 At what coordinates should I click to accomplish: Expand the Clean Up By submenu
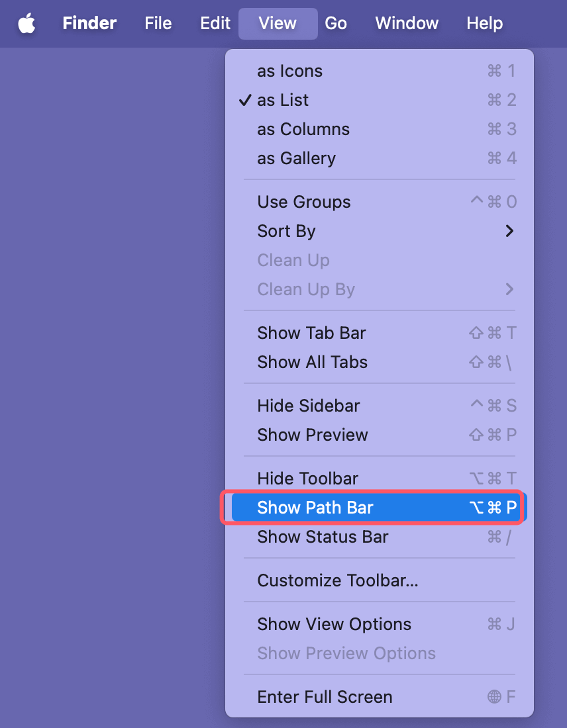306,289
